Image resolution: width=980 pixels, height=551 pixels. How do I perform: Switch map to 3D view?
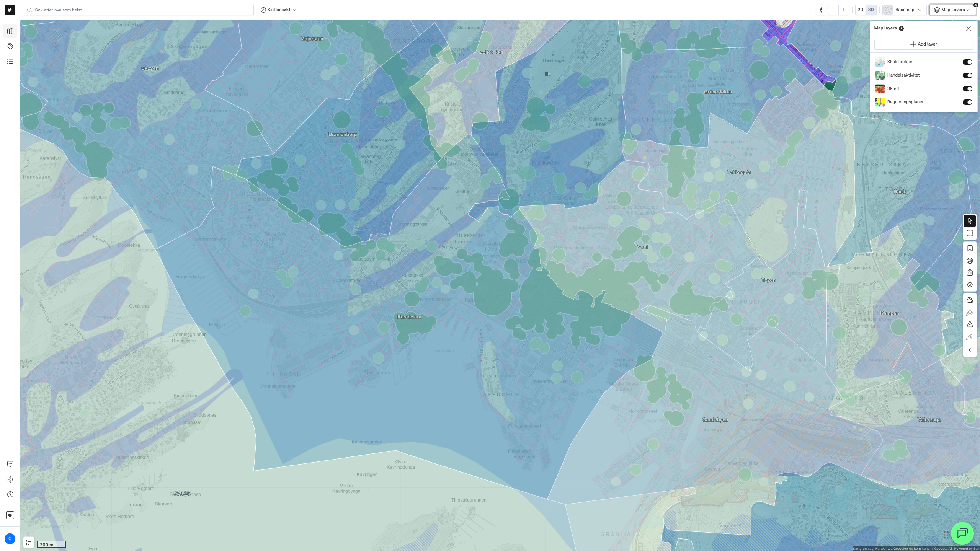pyautogui.click(x=871, y=10)
